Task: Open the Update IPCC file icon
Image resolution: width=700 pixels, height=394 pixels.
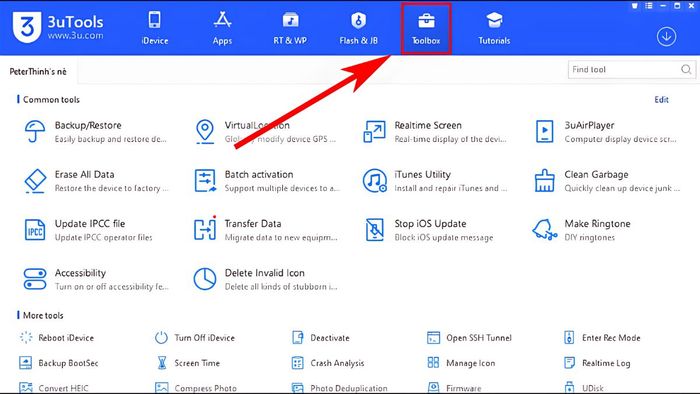Action: coord(35,230)
